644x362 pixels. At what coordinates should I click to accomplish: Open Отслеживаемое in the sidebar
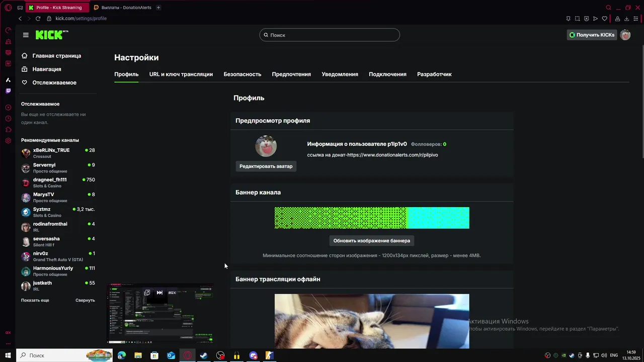pos(49,82)
